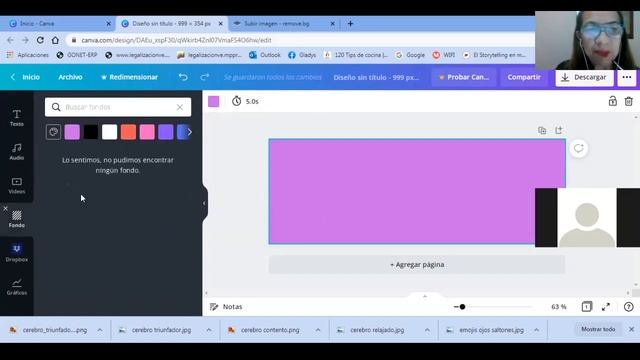Click the undo arrow in top bar

(183, 77)
